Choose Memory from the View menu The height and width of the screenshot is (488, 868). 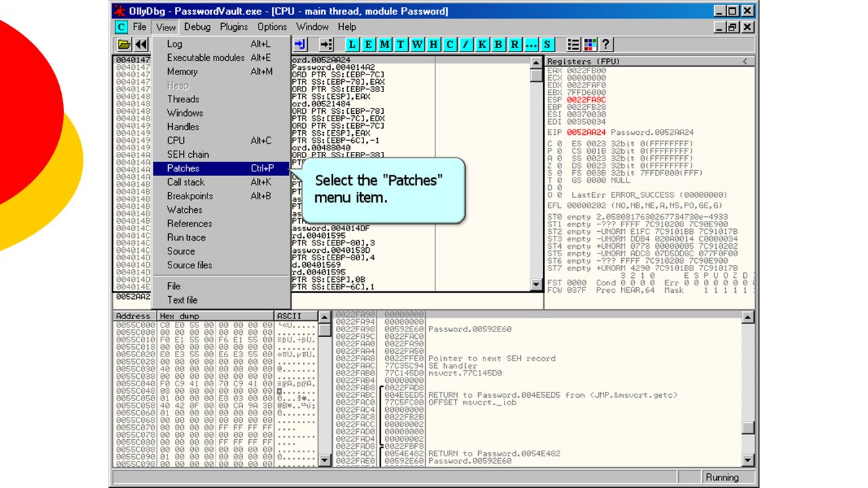click(x=221, y=71)
